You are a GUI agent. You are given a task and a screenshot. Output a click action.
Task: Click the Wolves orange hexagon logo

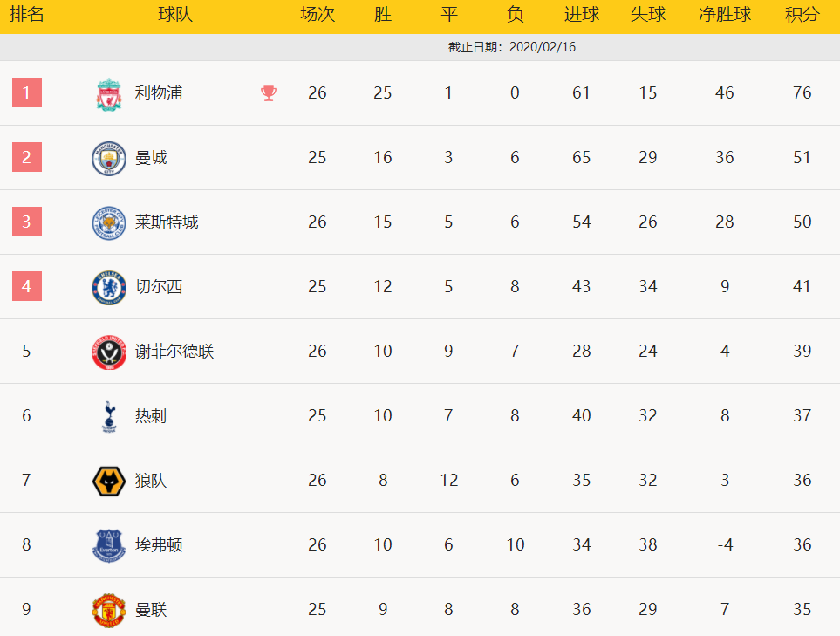click(x=109, y=482)
